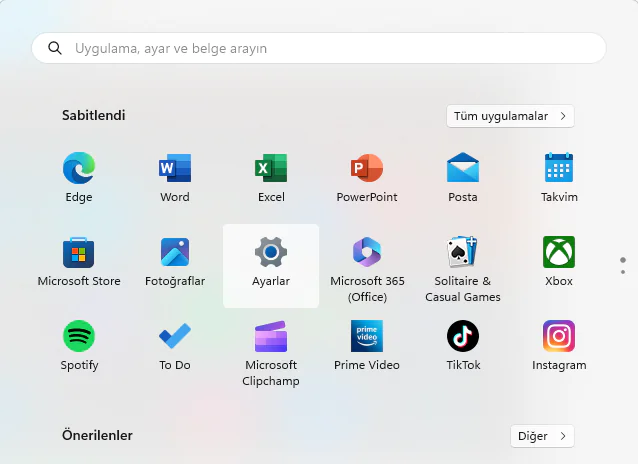Launch Microsoft 365 (Office)
This screenshot has width=638, height=464.
pyautogui.click(x=367, y=253)
